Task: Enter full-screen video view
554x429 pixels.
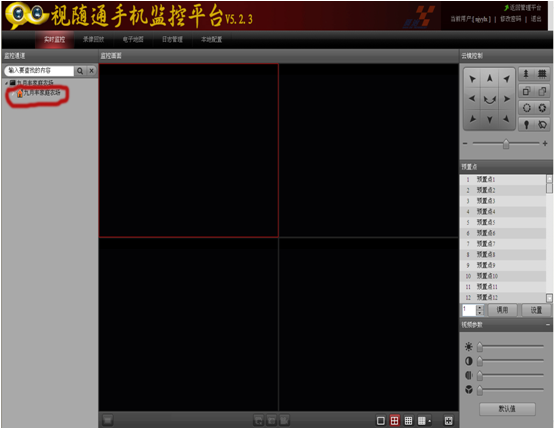Action: pos(448,421)
